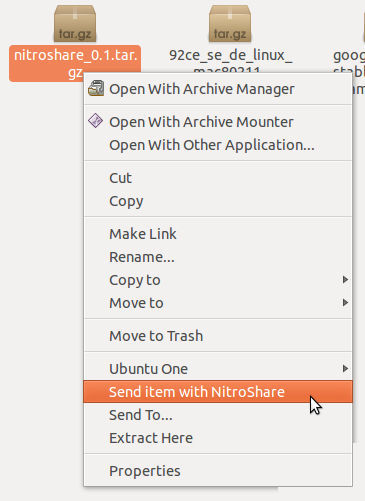Click the nitroshare_0.1.tar.gz file name label

point(75,63)
